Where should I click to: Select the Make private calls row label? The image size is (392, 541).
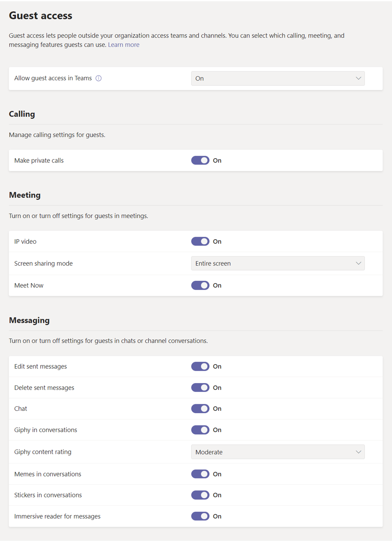coord(39,160)
